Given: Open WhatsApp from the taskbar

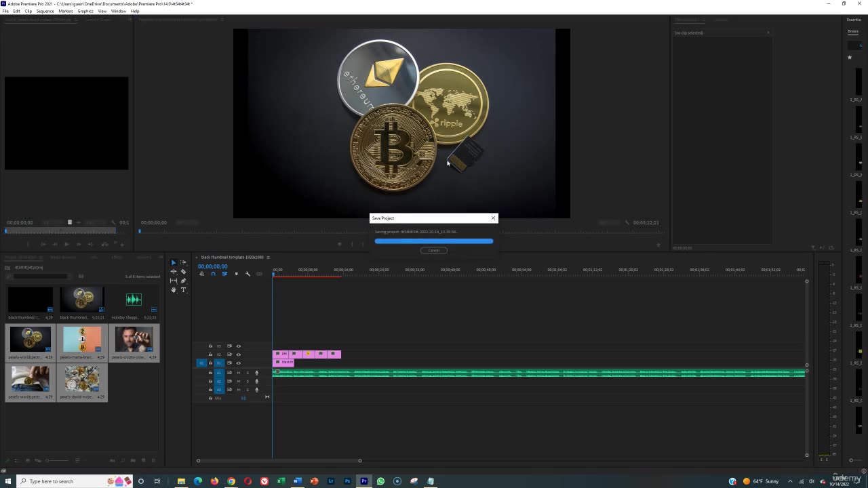Looking at the screenshot, I should (x=380, y=481).
